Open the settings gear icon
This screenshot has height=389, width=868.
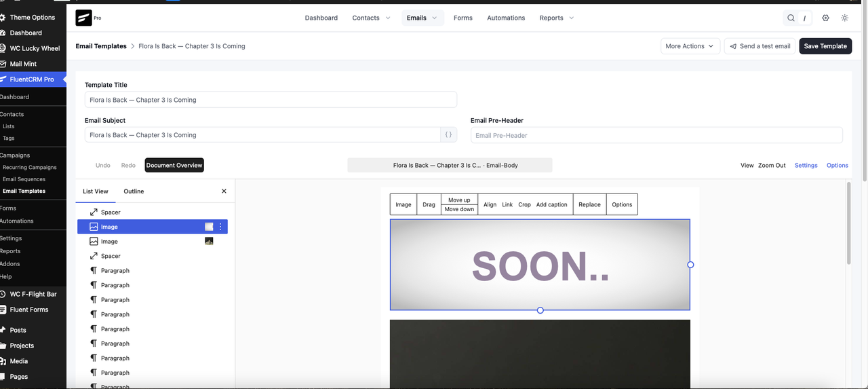825,18
